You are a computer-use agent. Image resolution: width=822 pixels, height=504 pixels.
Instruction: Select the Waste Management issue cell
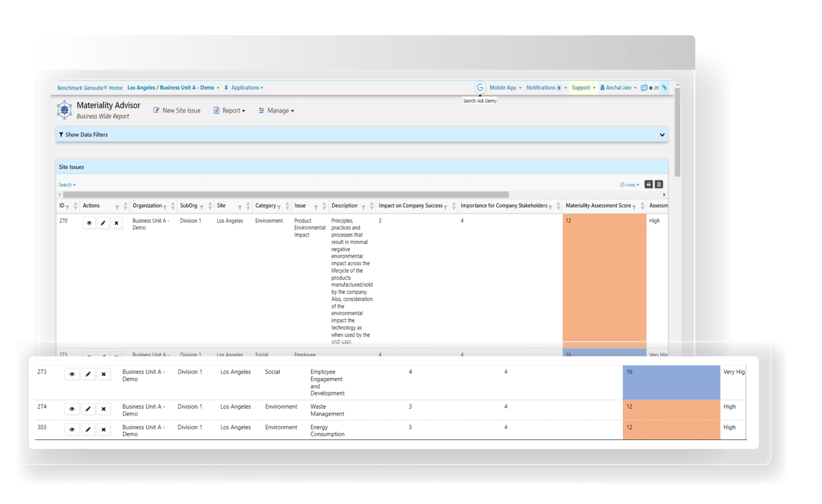click(327, 410)
